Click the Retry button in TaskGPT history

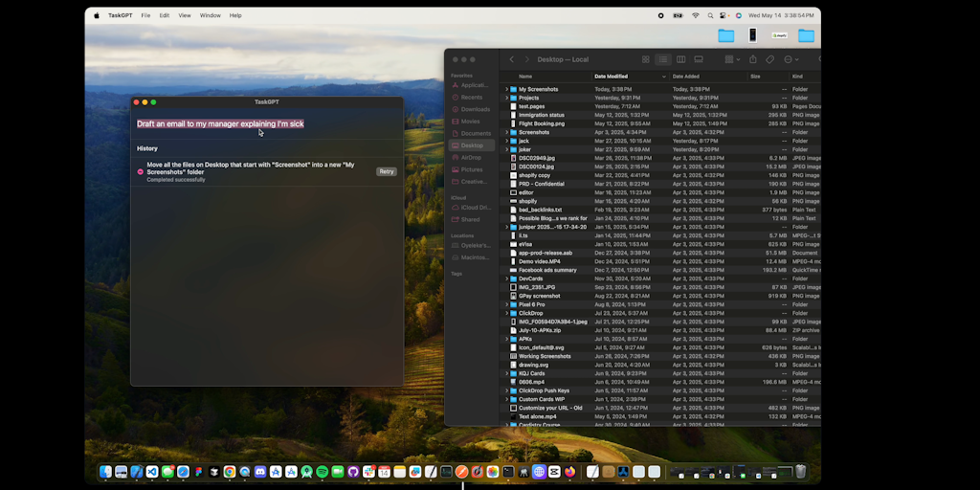click(x=387, y=171)
